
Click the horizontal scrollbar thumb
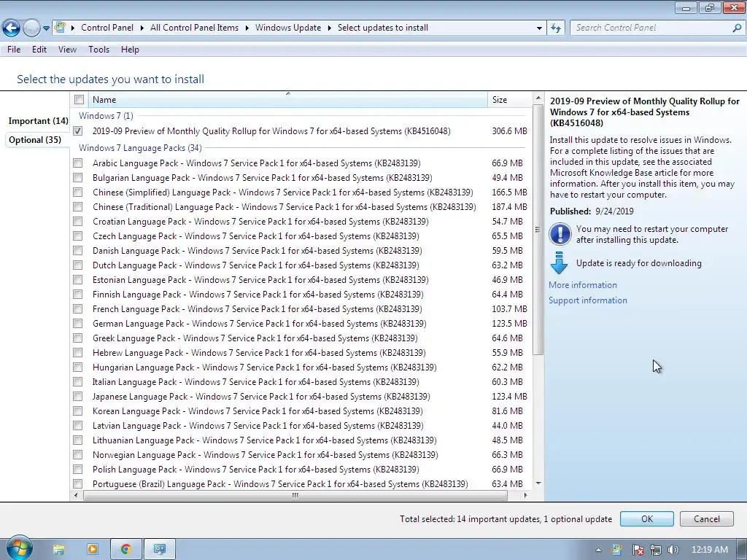pos(295,495)
